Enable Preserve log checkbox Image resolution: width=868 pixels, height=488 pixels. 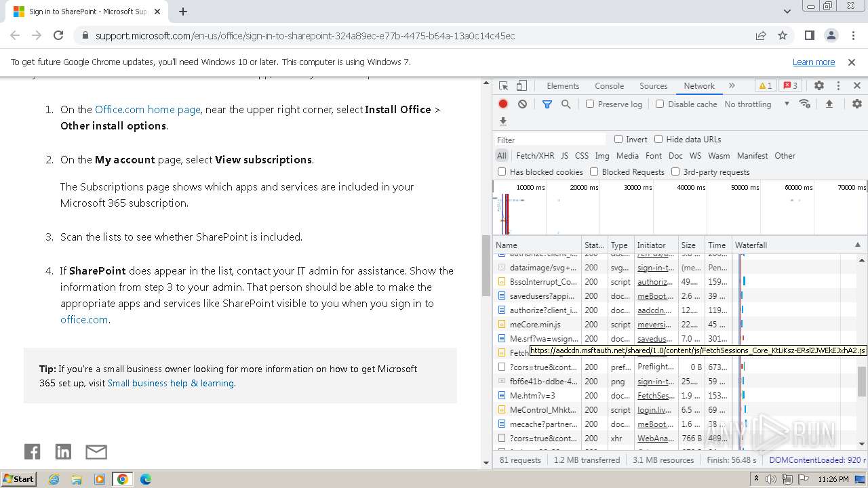tap(590, 104)
